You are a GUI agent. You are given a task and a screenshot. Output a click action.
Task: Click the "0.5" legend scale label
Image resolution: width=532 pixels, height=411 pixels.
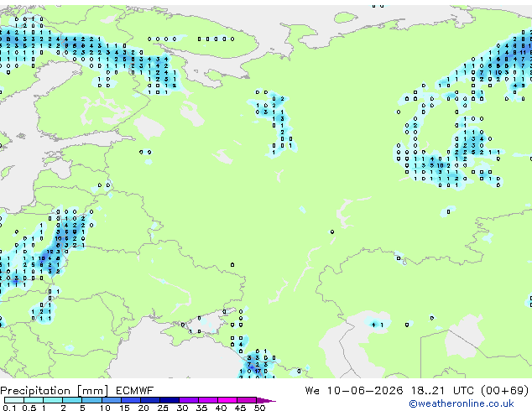point(29,408)
